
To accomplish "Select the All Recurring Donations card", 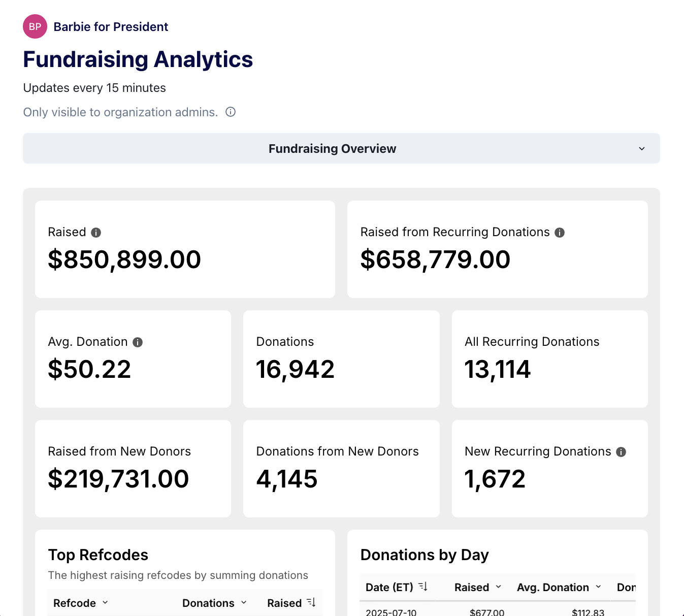I will 549,359.
